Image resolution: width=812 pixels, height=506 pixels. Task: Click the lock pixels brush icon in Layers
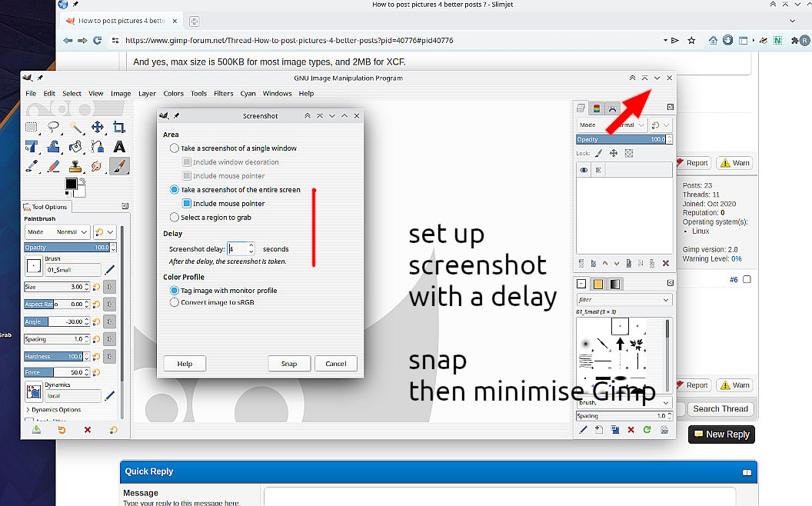[x=599, y=153]
